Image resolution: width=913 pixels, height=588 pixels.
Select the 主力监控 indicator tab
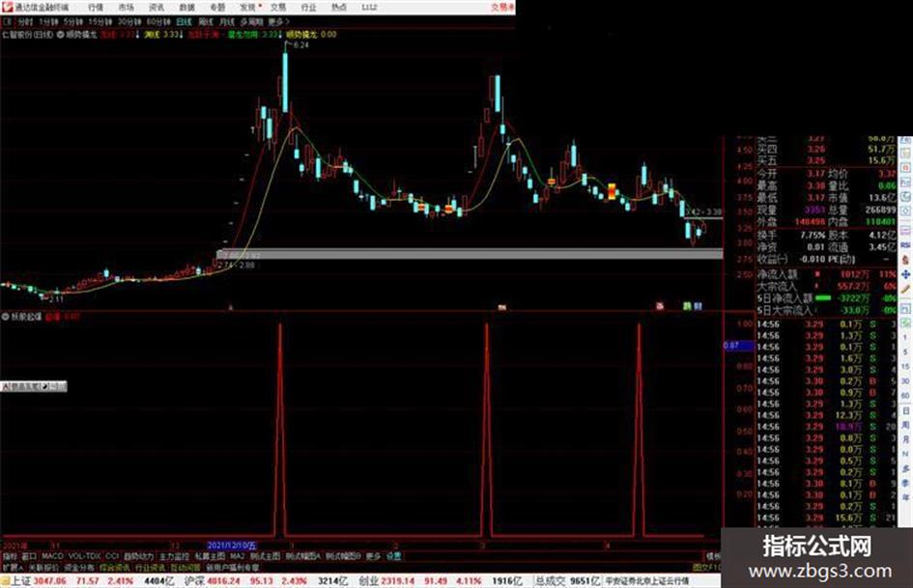coord(175,556)
